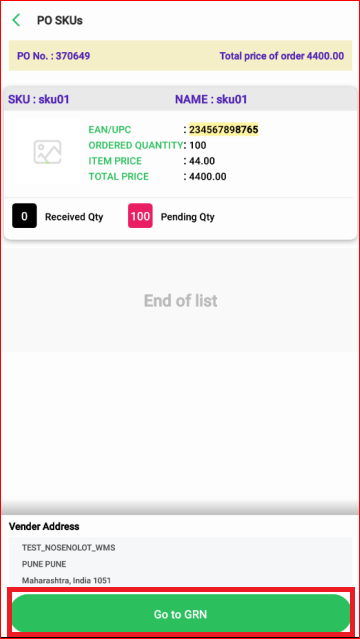Tap the Maharashtra, India 1051 address line
Screen dimensions: 360x639
click(66, 580)
